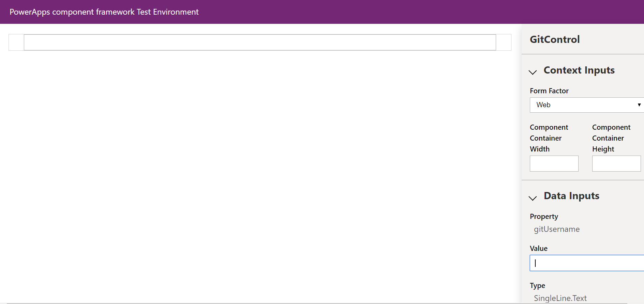Collapse the Data Inputs section chevron
644x304 pixels.
coord(533,198)
